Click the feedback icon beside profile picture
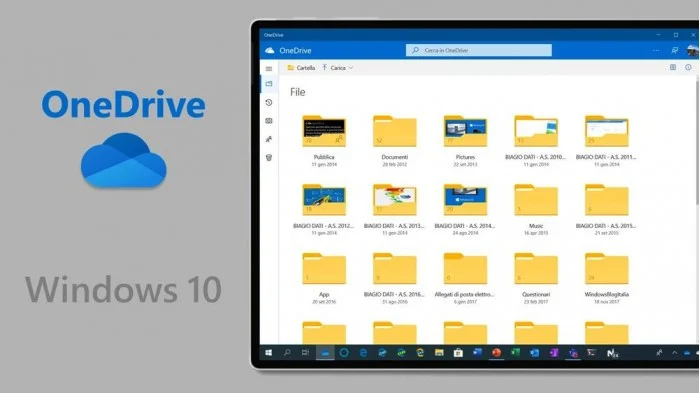 tap(675, 50)
